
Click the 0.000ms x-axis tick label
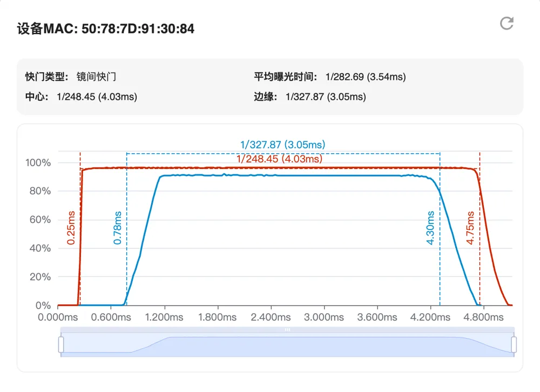tap(58, 317)
